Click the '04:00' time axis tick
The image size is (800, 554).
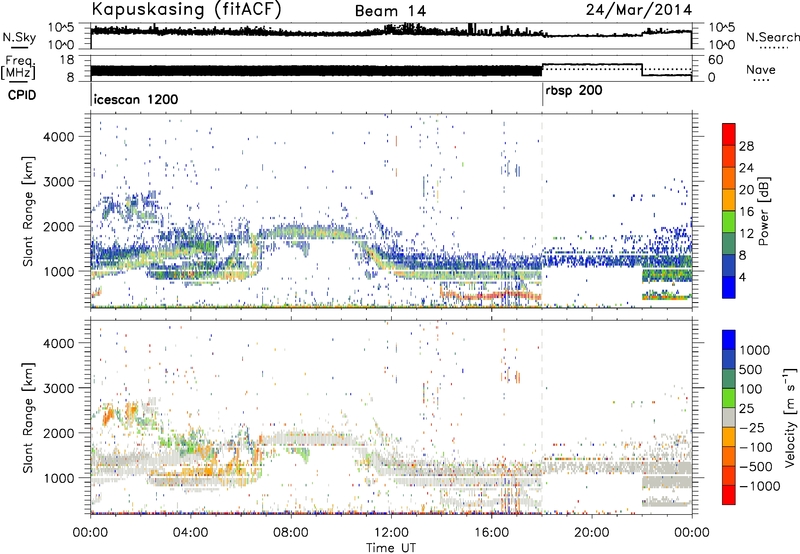pos(190,533)
